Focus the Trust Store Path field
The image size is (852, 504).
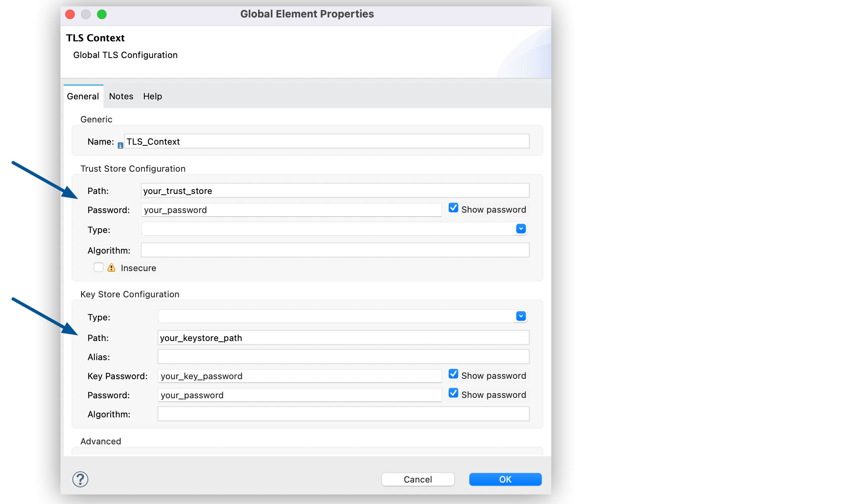click(x=335, y=191)
